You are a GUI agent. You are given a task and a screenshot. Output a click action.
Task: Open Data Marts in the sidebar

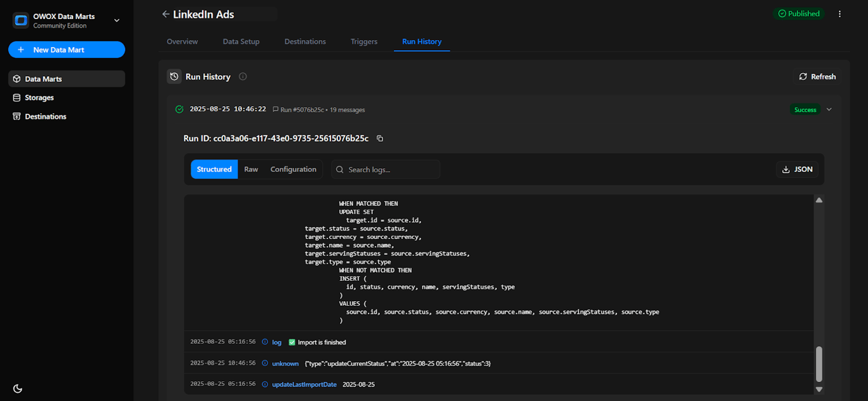(x=67, y=79)
